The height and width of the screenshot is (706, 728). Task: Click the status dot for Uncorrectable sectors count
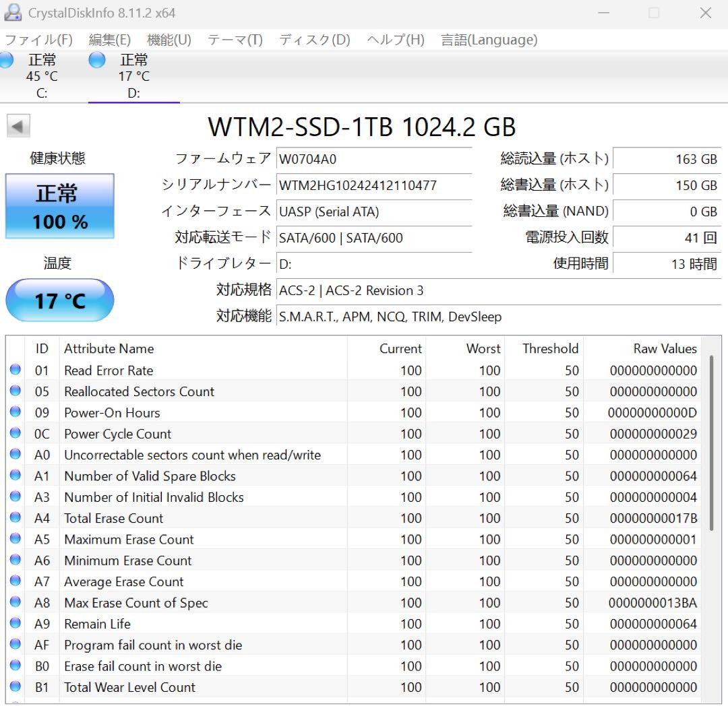point(16,453)
